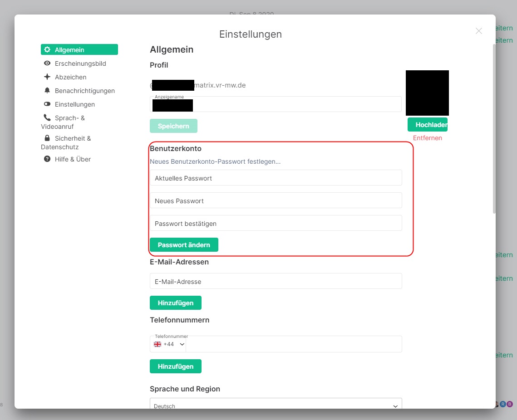Click the Sicherheit & Datenschutz lock icon
517x420 pixels.
(48, 138)
